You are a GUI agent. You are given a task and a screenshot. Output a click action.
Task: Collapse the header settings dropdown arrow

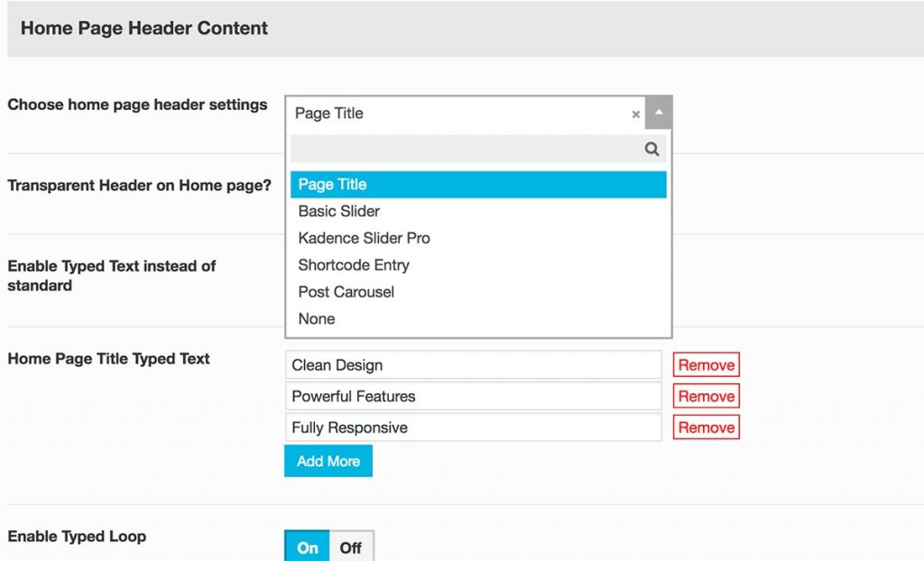659,113
